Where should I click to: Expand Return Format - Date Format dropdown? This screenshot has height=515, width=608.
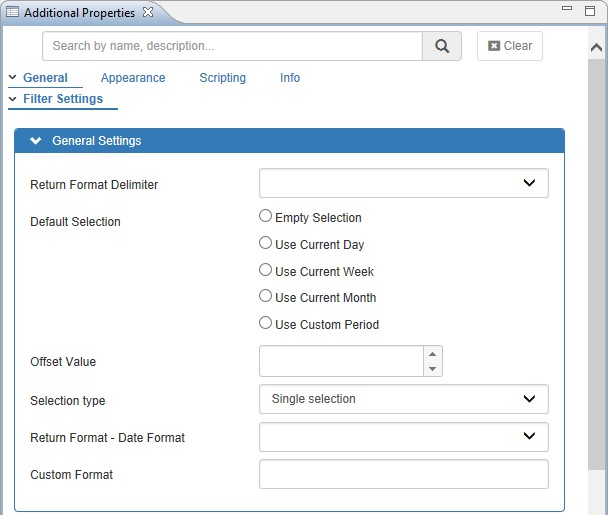[404, 436]
